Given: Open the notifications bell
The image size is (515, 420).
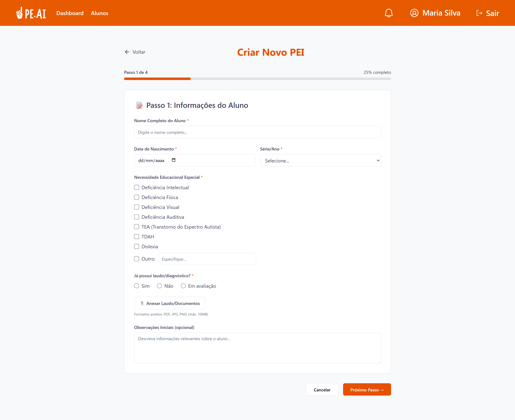Looking at the screenshot, I should pyautogui.click(x=389, y=13).
